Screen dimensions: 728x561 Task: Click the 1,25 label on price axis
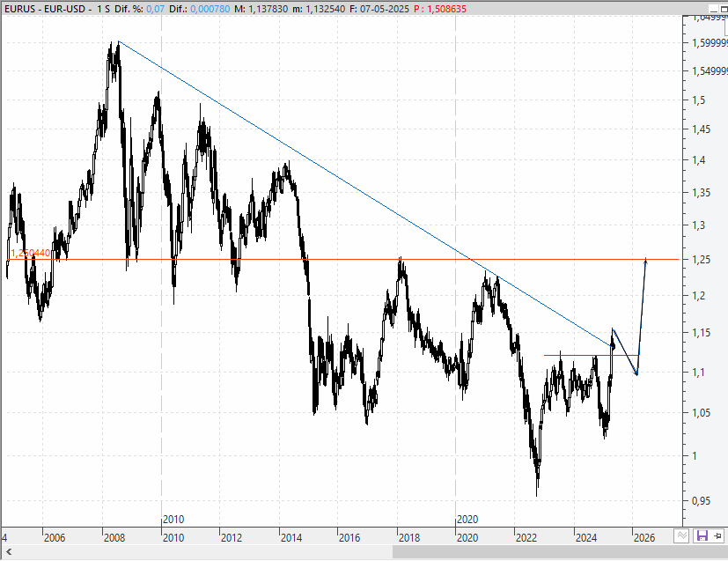pyautogui.click(x=701, y=260)
